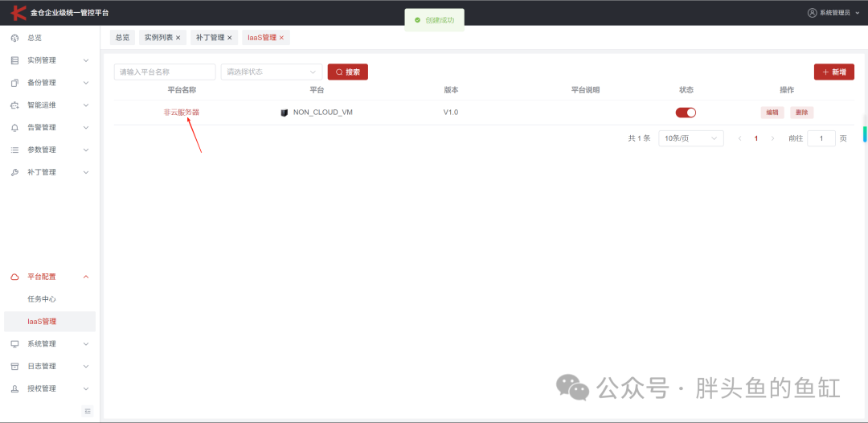The width and height of the screenshot is (868, 423).
Task: Click the NON_CLOUD_VM platform cell
Action: 317,113
